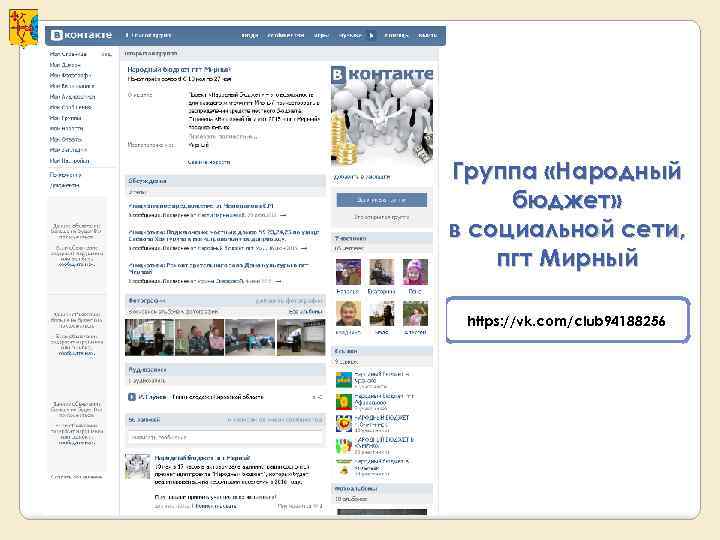Open the 'игры' header menu item
This screenshot has height=540, width=720.
pyautogui.click(x=321, y=35)
